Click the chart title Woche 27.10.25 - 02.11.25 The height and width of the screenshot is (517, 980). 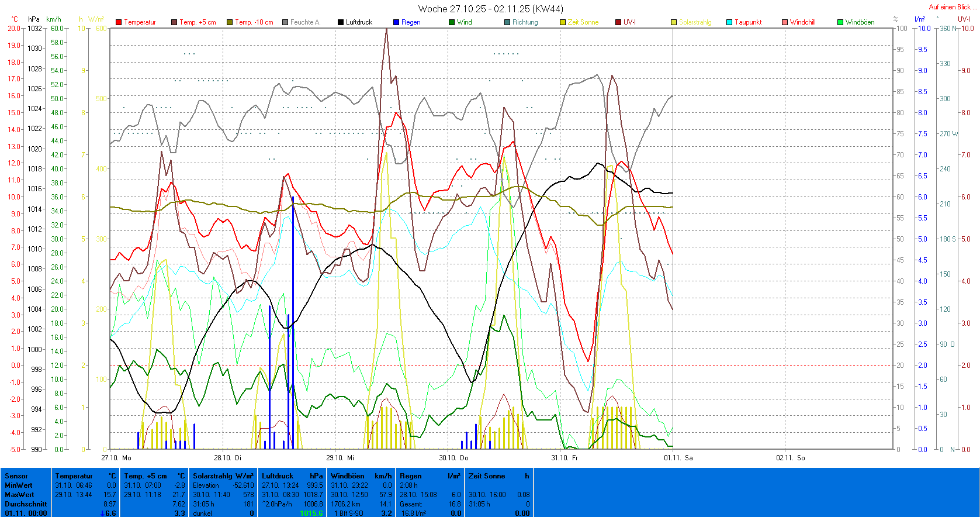pos(490,9)
